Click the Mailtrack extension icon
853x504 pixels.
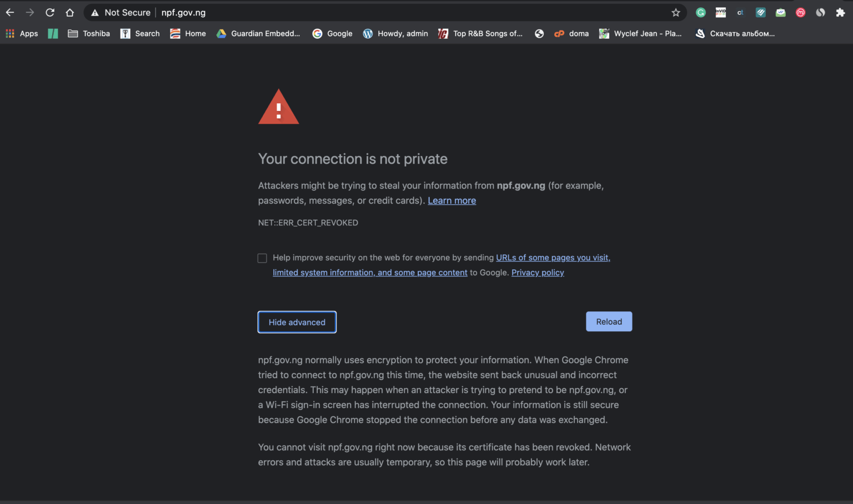pos(780,12)
